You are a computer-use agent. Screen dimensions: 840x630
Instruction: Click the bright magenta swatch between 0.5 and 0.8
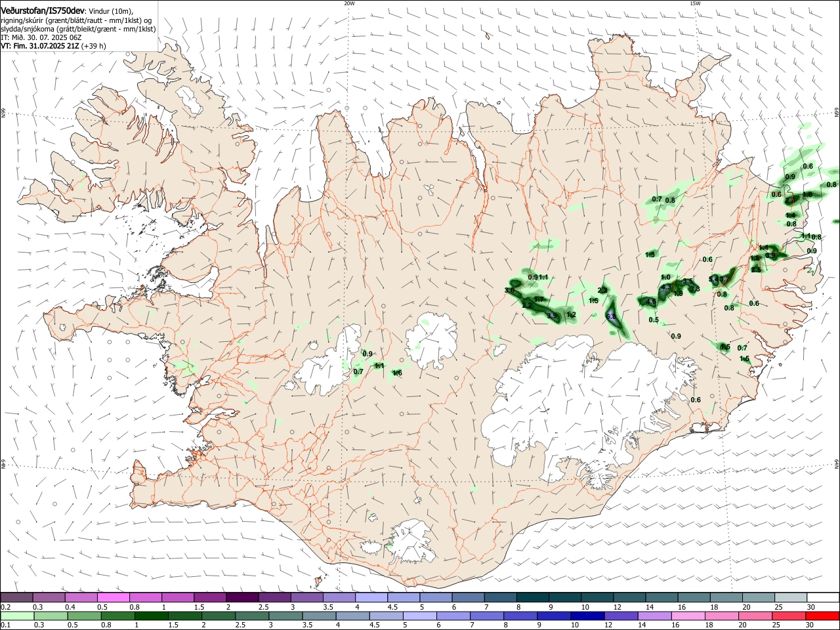point(113,597)
